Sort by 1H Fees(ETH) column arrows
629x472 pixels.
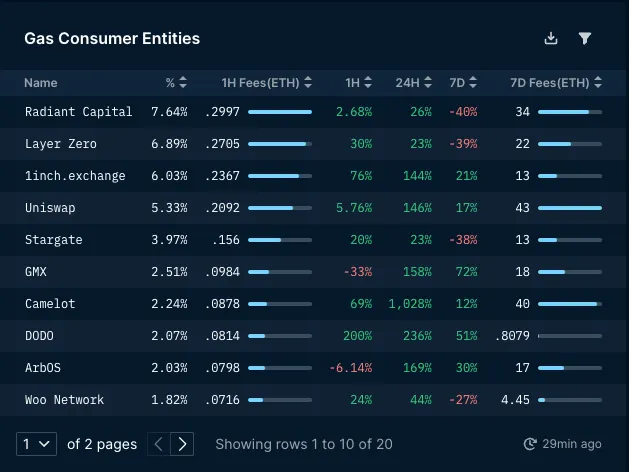[x=308, y=83]
